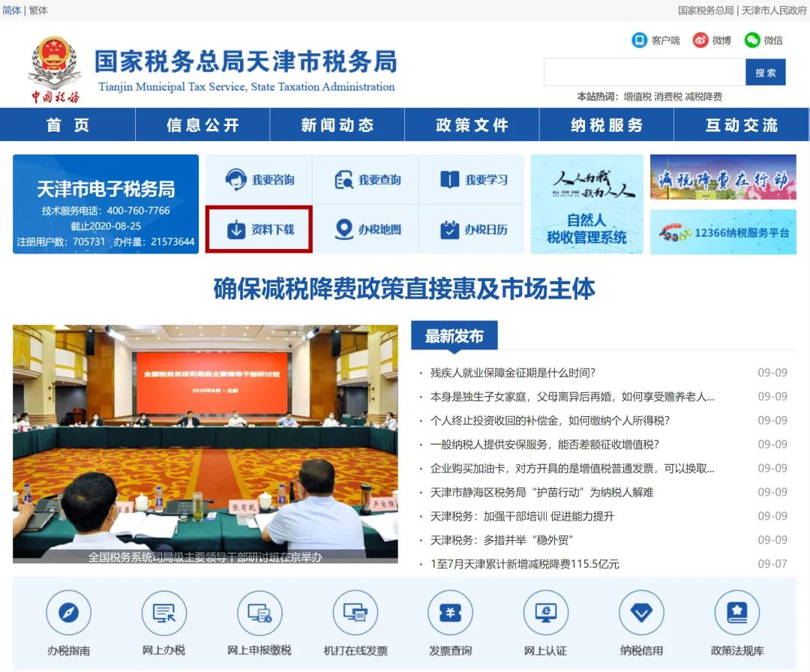Open article 天津税务：加强干部培训 促进能力提升

point(522,516)
